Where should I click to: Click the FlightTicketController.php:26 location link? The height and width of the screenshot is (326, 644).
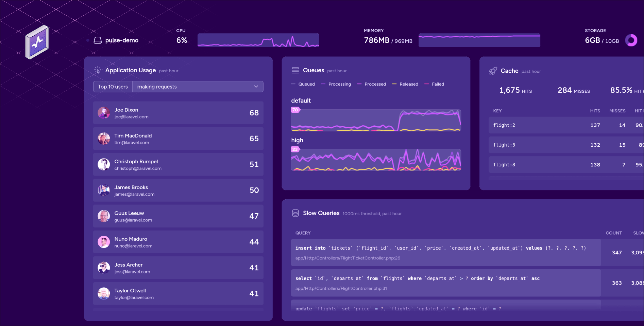[348, 258]
